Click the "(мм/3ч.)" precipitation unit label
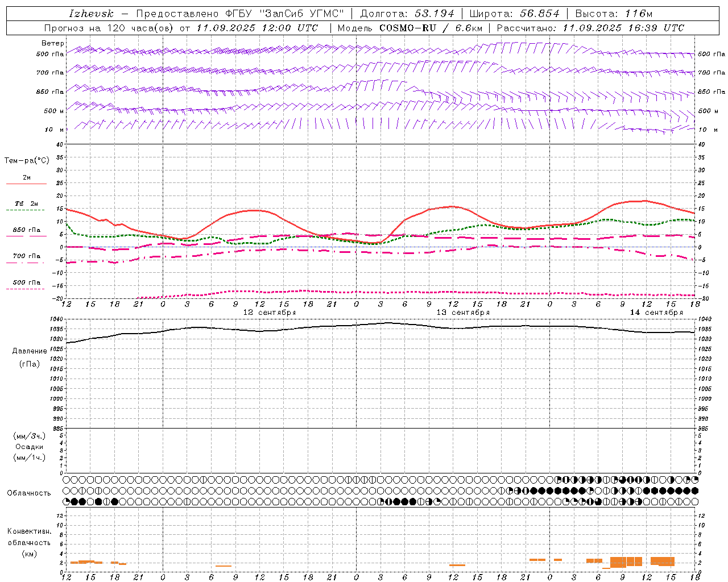 [30, 436]
